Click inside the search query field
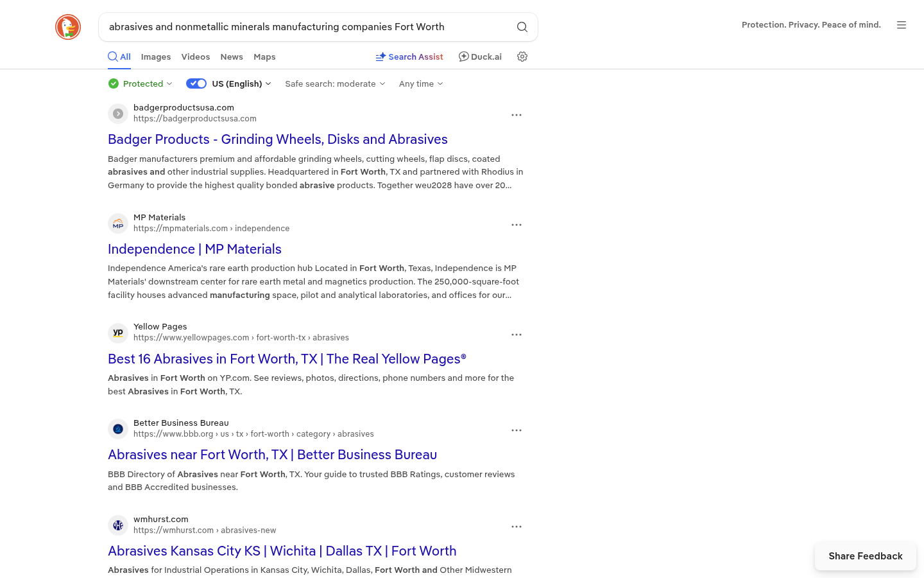The height and width of the screenshot is (578, 924). (308, 27)
